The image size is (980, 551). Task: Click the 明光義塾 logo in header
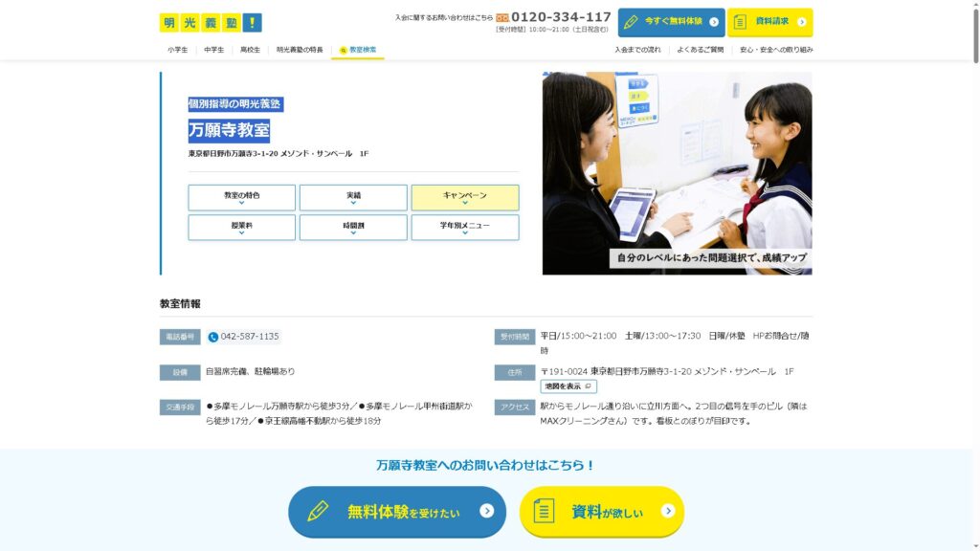pos(210,22)
